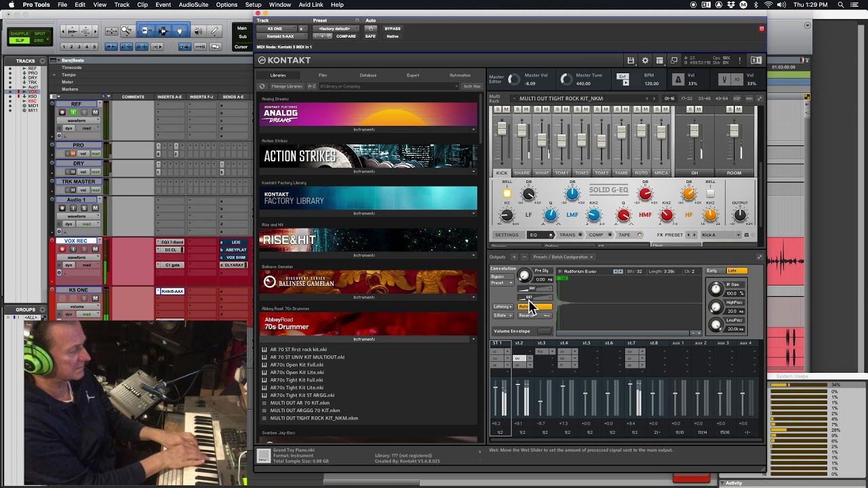Open the Latency dropdown
This screenshot has height=488, width=868.
502,307
